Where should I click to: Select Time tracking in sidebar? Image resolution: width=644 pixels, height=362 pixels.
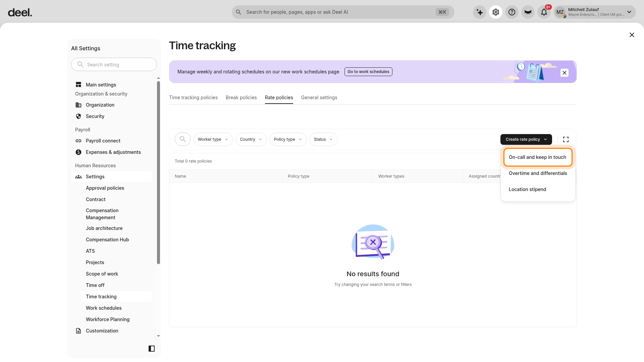tap(116, 297)
